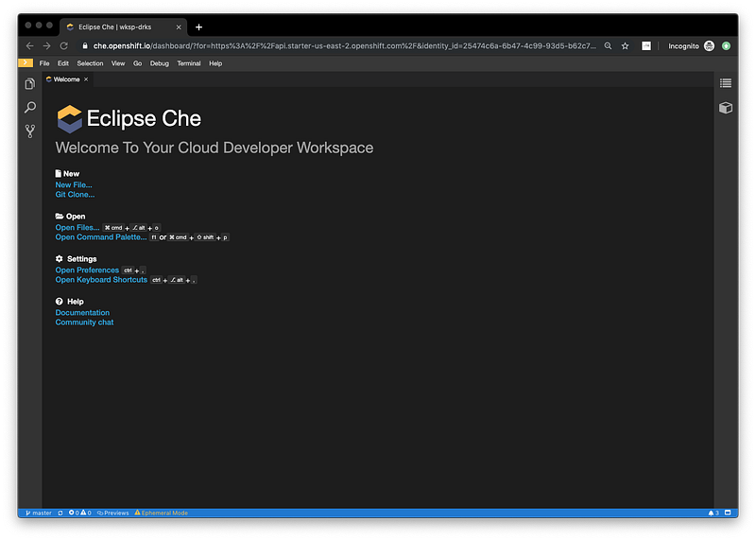756x540 pixels.
Task: Bookmark this page with the star icon
Action: point(625,45)
